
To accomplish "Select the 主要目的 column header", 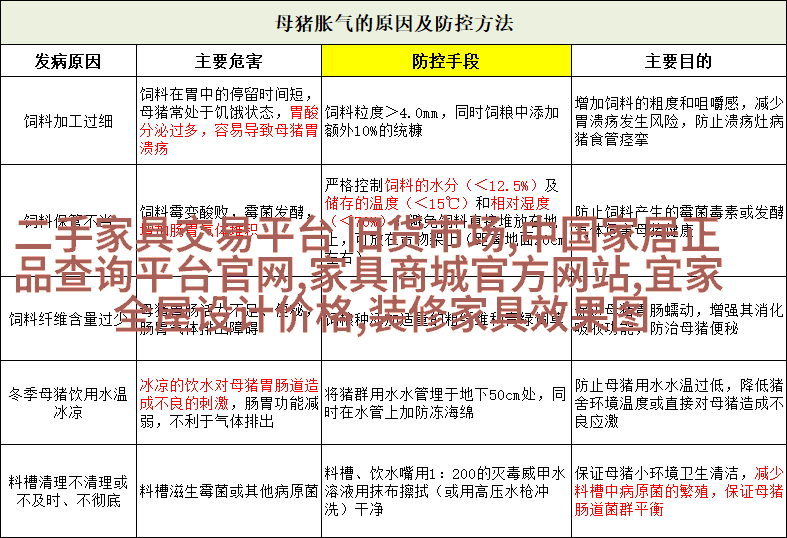I will [x=679, y=61].
